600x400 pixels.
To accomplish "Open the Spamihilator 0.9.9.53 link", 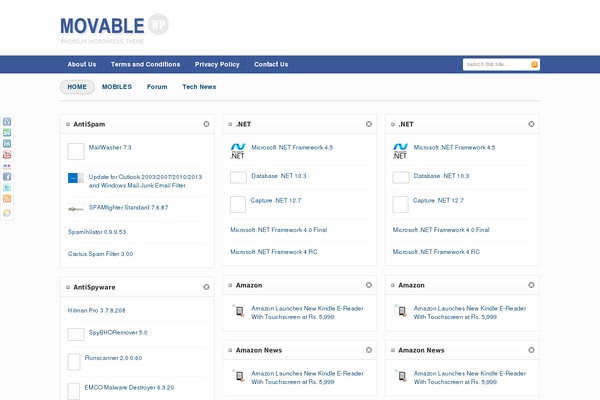I will 97,232.
